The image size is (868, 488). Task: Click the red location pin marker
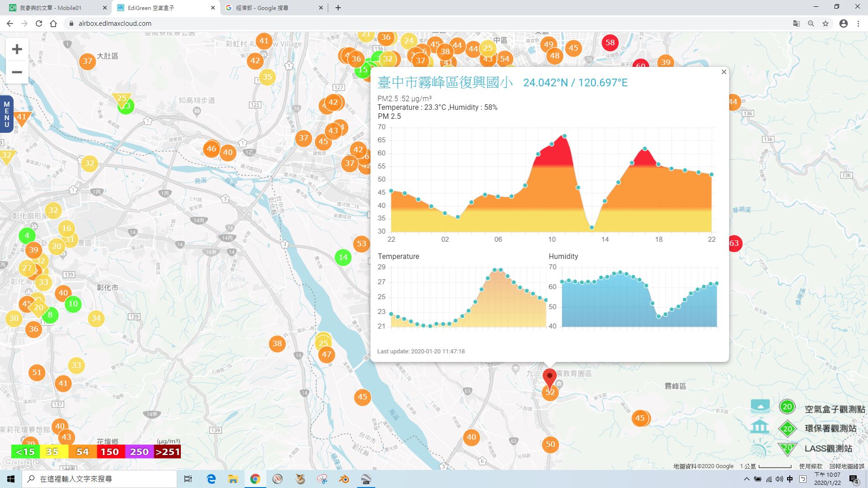tap(550, 378)
